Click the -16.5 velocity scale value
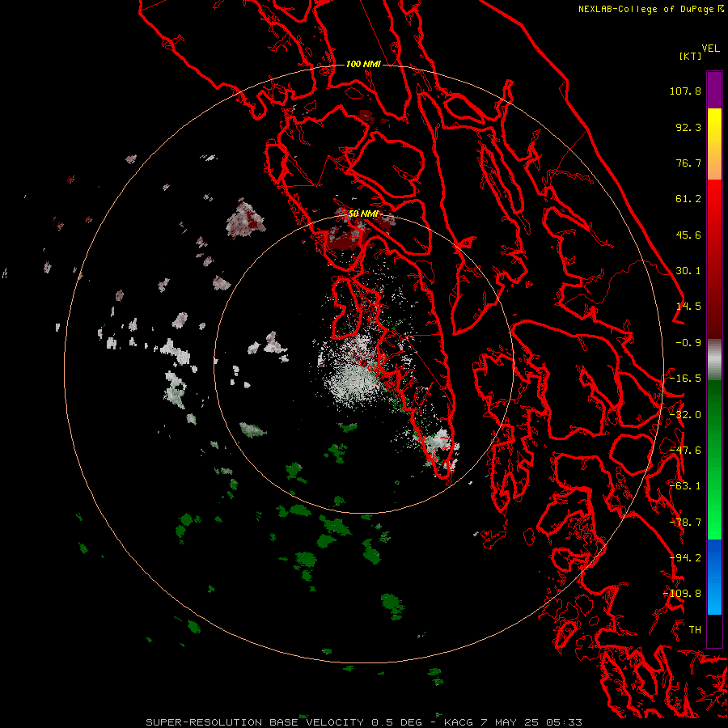The width and height of the screenshot is (728, 728). (685, 379)
